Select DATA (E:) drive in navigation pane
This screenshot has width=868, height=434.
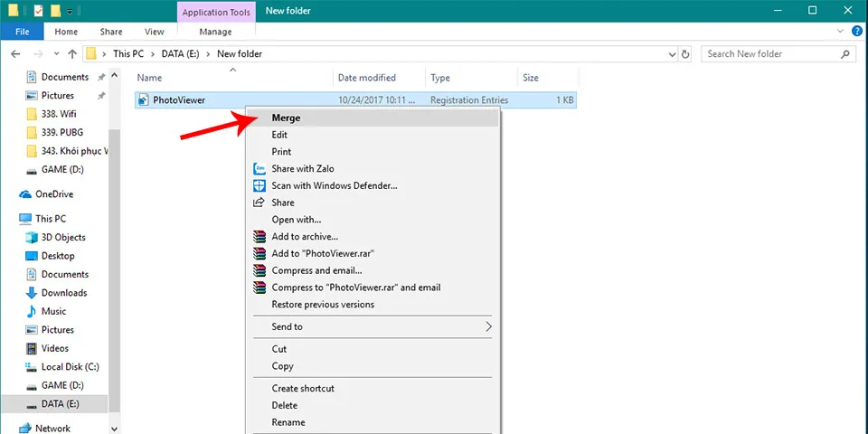(61, 403)
